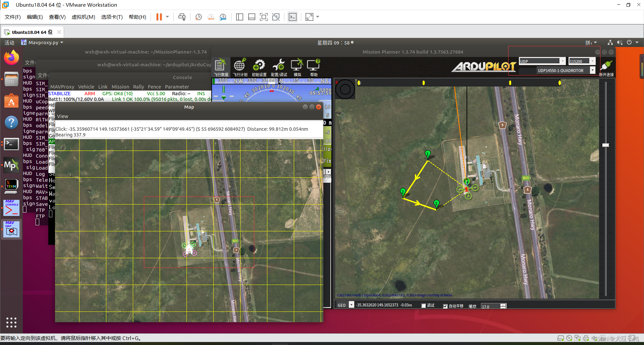Image resolution: width=644 pixels, height=345 pixels.
Task: Open MAV Map dock icon
Action: [12, 229]
